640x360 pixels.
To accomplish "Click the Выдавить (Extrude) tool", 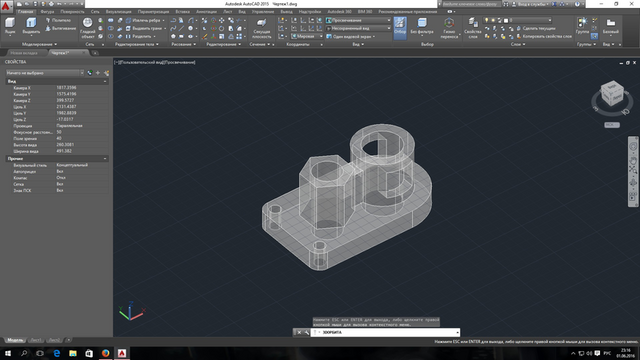I will click(31, 27).
